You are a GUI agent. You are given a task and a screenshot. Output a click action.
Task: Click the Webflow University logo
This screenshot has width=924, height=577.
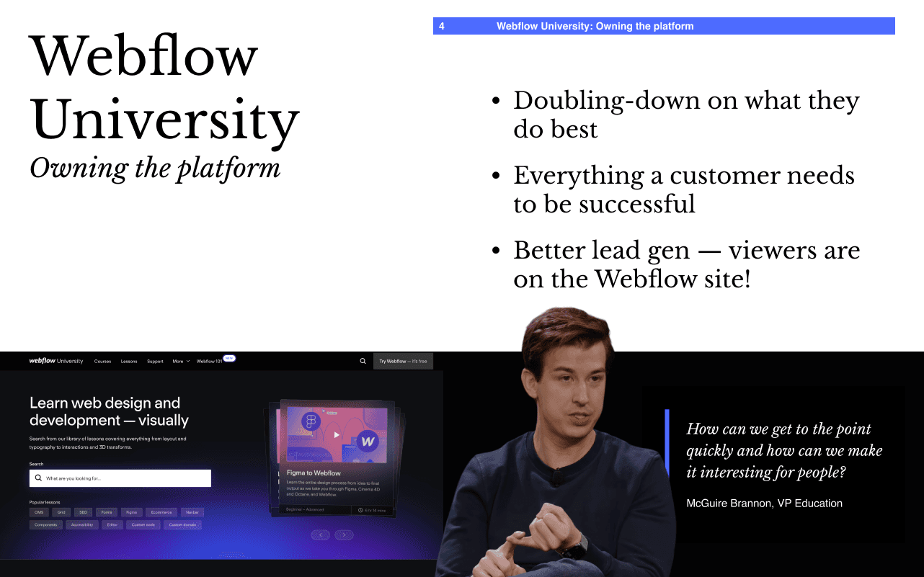click(x=56, y=361)
